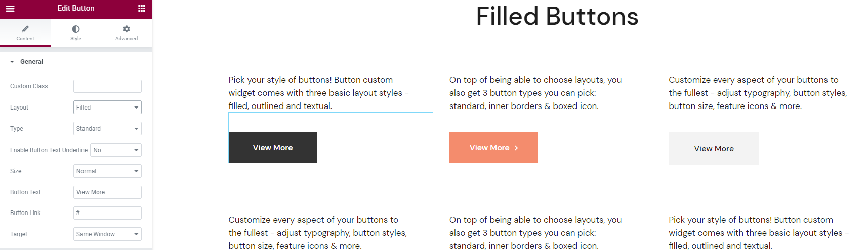Open the Layout dropdown set to Filled

(x=107, y=108)
